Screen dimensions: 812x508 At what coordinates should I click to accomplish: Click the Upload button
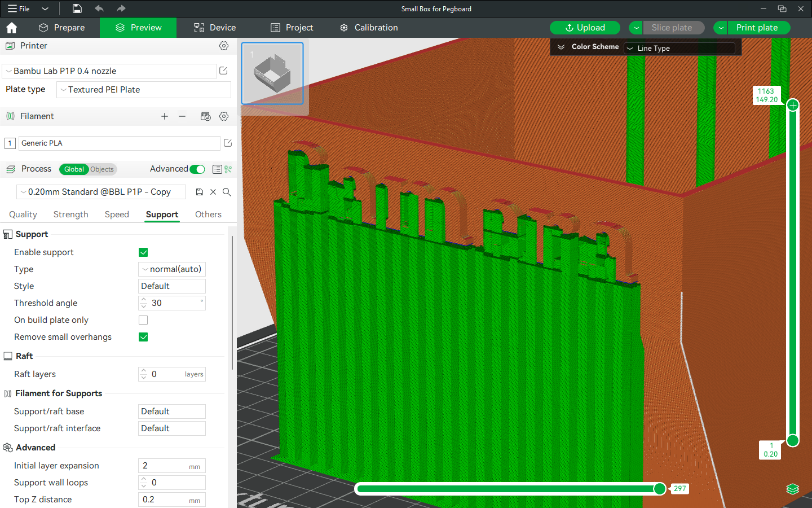pos(585,28)
